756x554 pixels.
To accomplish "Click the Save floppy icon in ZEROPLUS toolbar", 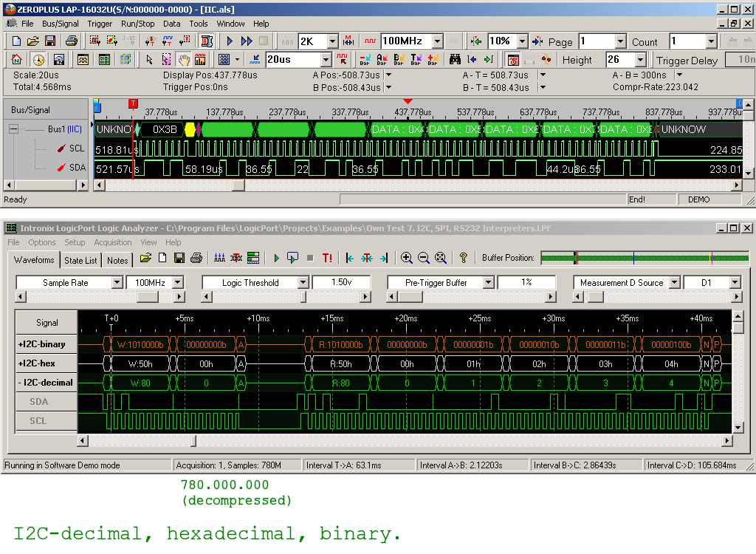I will [x=49, y=41].
